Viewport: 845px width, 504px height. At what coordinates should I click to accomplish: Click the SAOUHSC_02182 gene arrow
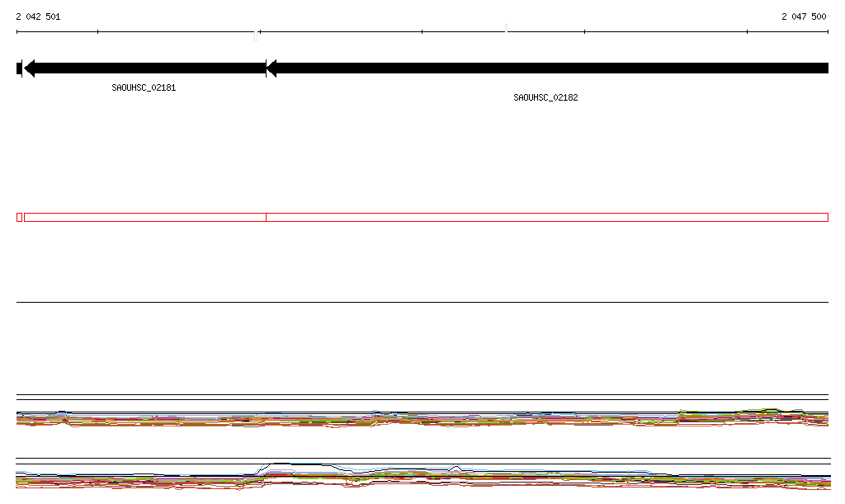point(548,68)
